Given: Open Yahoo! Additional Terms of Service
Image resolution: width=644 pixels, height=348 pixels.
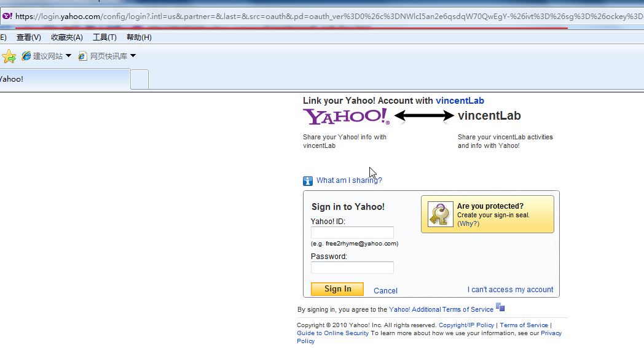Looking at the screenshot, I should coord(441,309).
